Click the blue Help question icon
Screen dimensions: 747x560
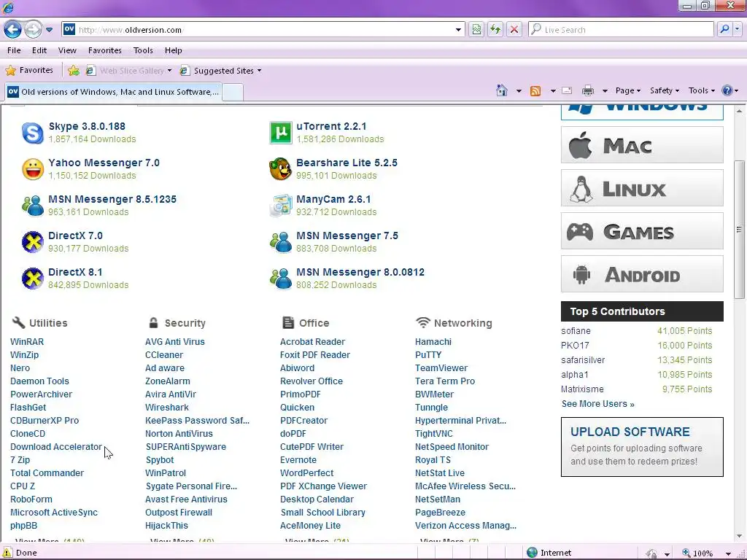click(727, 90)
